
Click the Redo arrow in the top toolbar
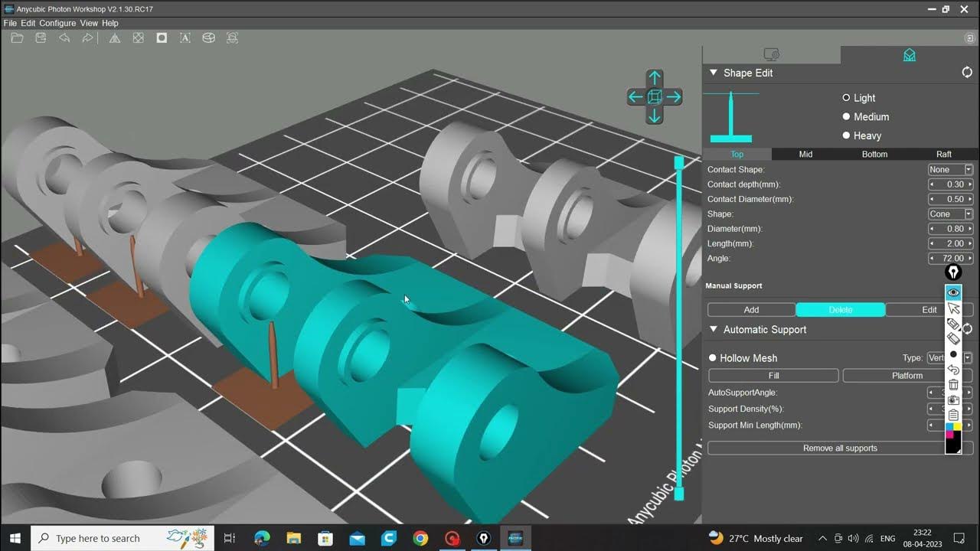(87, 37)
